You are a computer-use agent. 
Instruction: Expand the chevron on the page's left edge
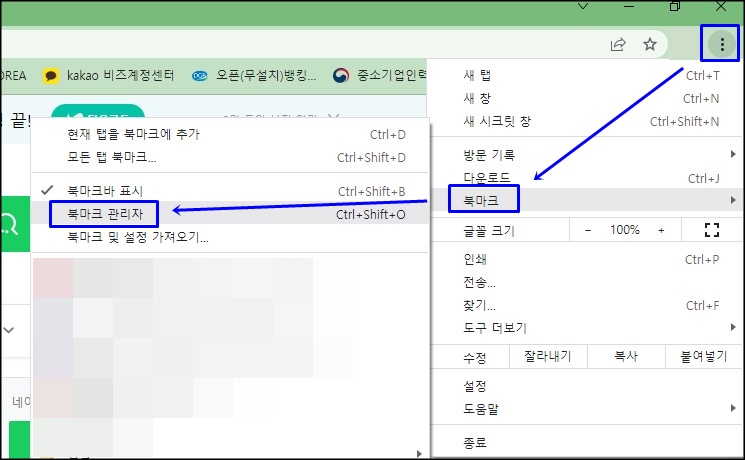9,329
